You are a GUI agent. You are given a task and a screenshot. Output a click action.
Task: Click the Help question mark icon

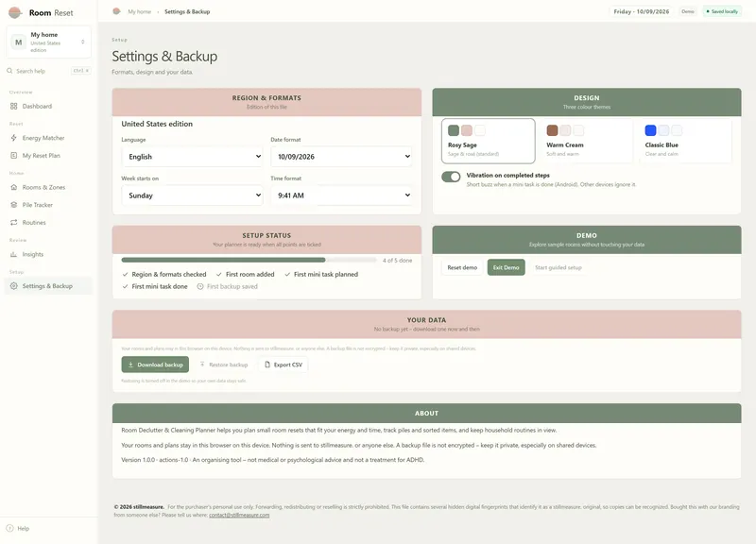(x=9, y=528)
